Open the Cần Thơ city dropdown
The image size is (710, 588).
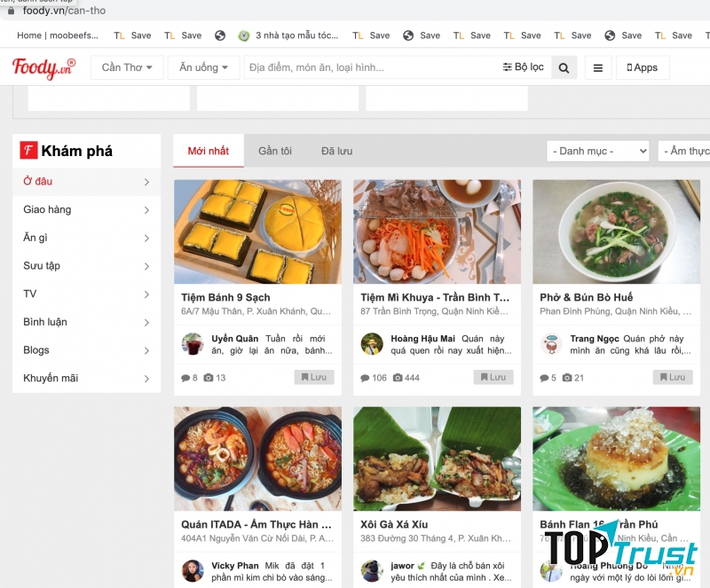(127, 67)
